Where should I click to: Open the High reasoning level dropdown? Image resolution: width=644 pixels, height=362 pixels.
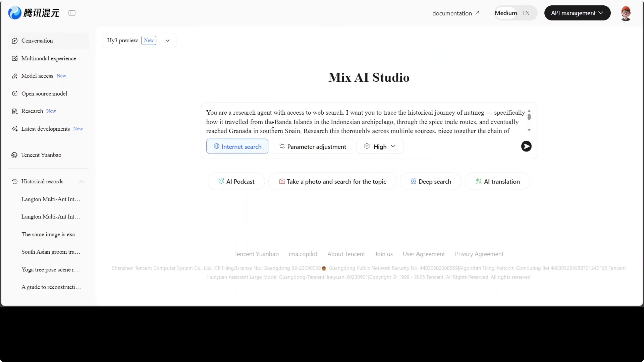[x=380, y=147]
